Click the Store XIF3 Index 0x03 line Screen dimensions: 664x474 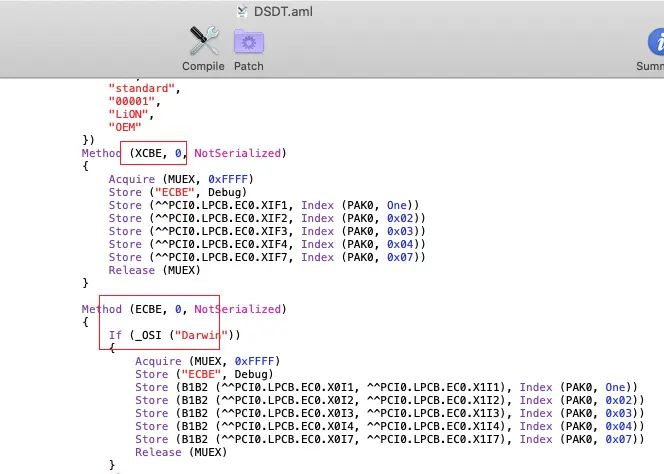pyautogui.click(x=267, y=231)
